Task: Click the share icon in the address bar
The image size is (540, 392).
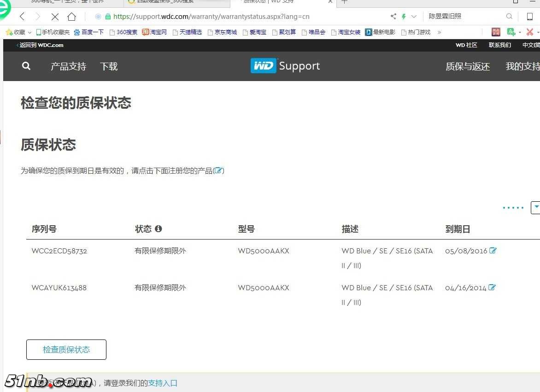Action: tap(393, 17)
